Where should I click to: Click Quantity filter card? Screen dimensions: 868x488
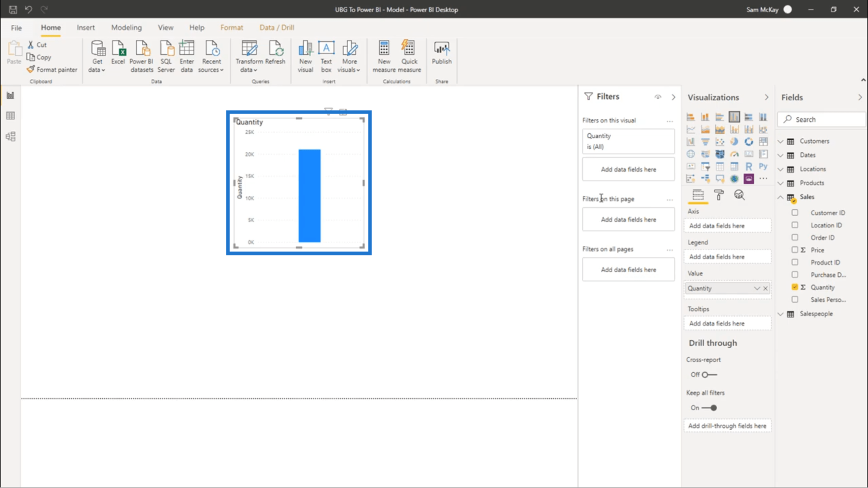(628, 141)
